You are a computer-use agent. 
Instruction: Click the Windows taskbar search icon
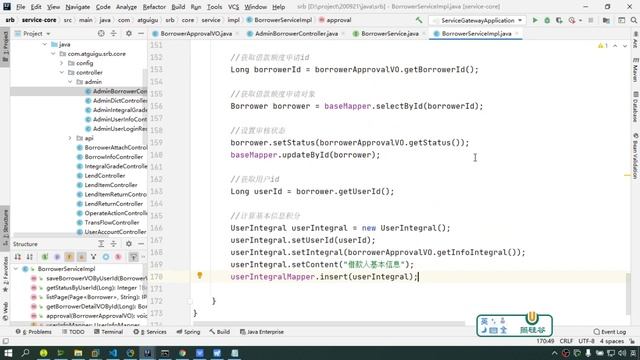pos(25,353)
